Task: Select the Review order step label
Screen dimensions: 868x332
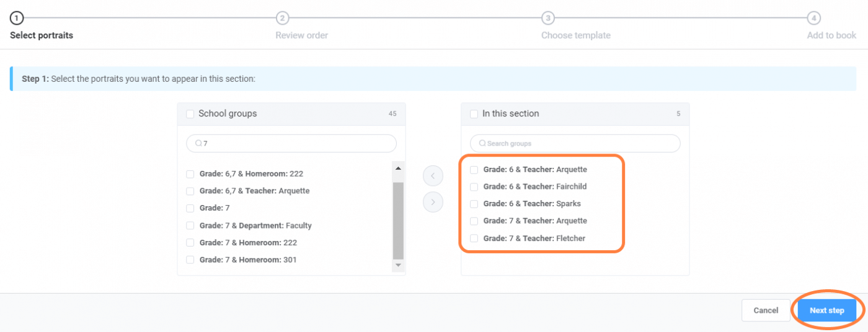Action: (302, 35)
